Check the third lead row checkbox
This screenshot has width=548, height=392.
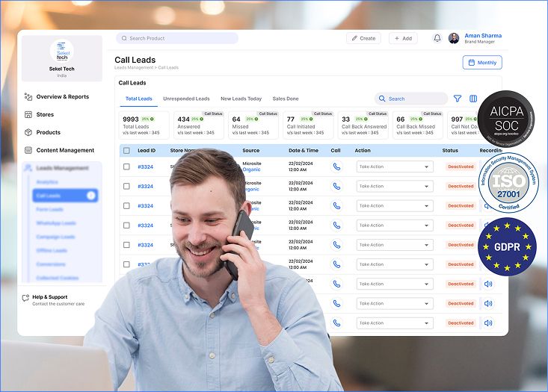(126, 205)
